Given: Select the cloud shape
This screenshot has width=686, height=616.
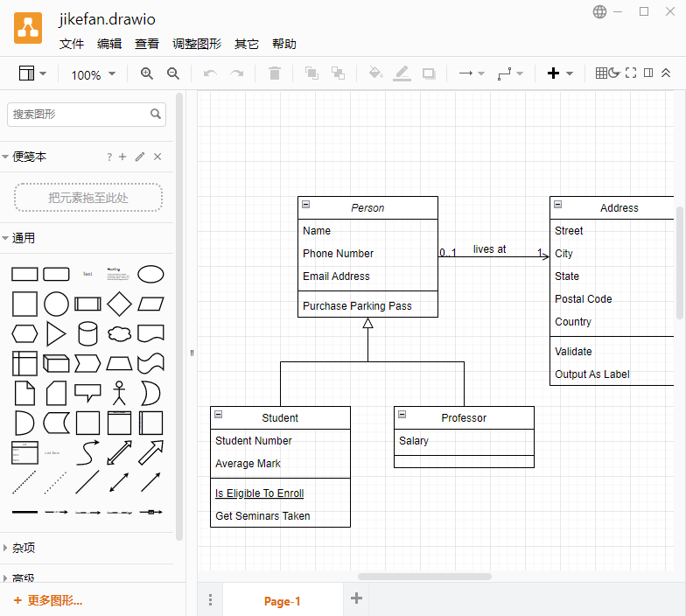Looking at the screenshot, I should (119, 334).
